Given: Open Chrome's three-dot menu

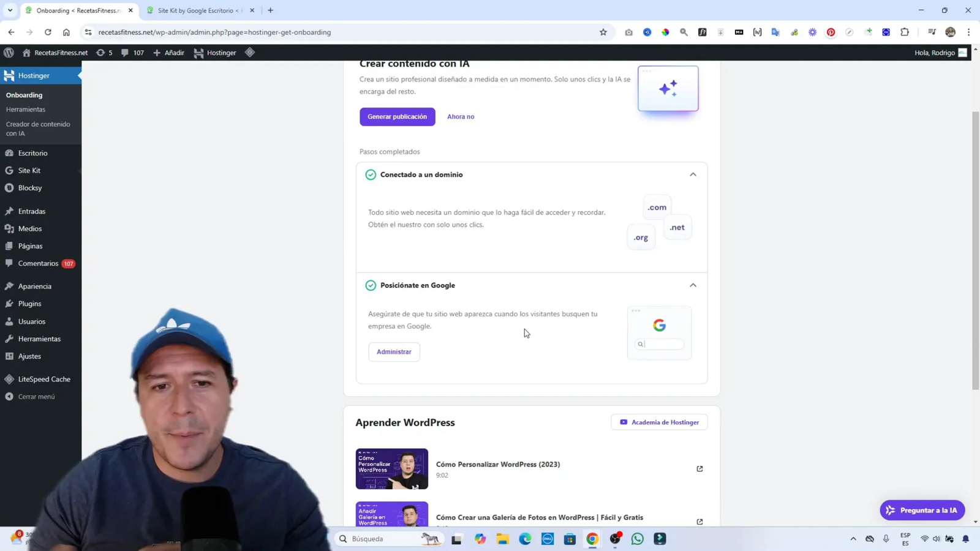Looking at the screenshot, I should point(968,32).
